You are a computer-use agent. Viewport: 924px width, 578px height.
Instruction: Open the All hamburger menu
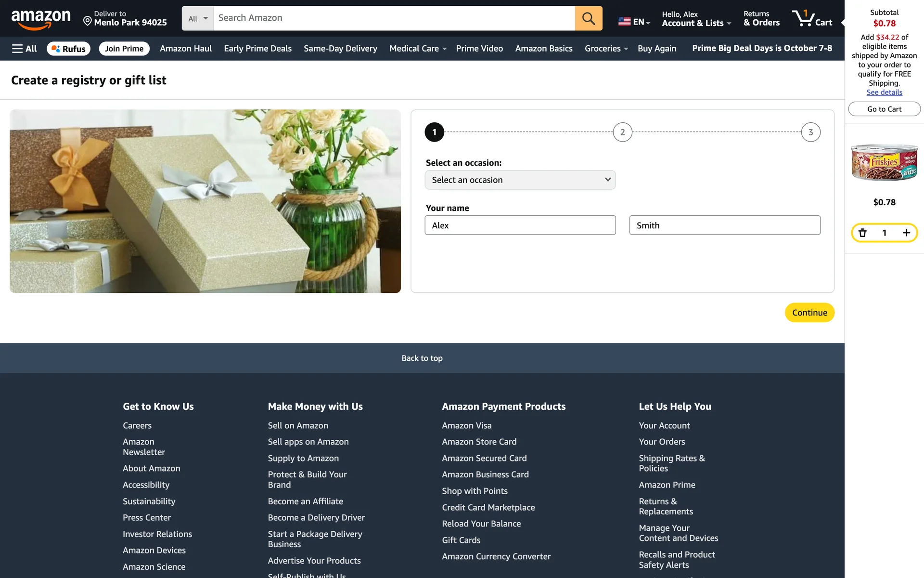coord(24,49)
